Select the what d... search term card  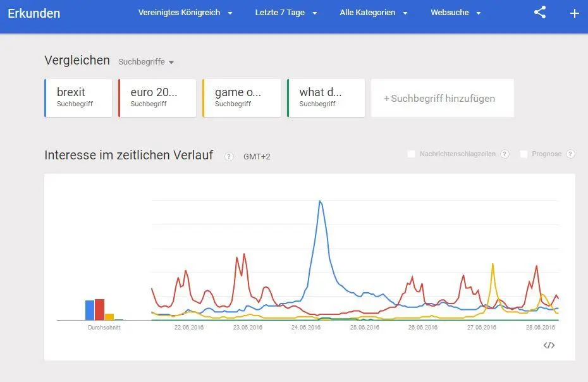click(x=326, y=98)
